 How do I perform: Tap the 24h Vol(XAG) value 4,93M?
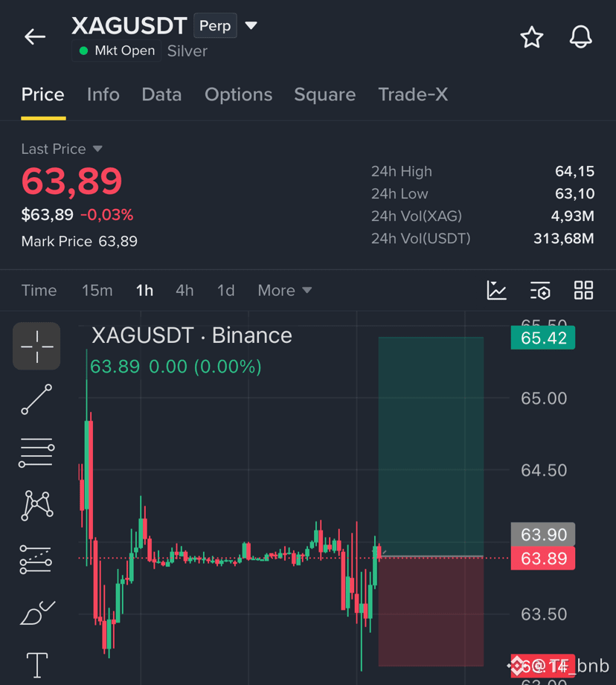(x=572, y=216)
